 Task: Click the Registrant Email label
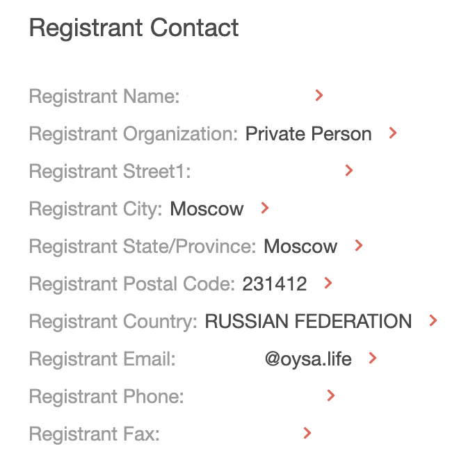coord(102,359)
